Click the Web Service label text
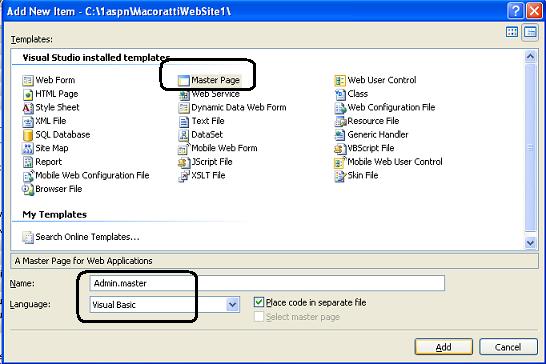This screenshot has width=546, height=364. click(216, 94)
